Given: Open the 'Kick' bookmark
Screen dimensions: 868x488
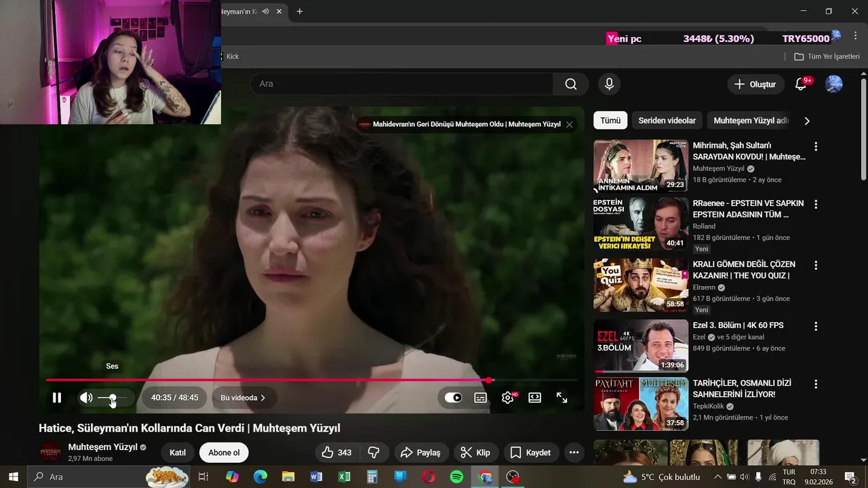Looking at the screenshot, I should 232,56.
